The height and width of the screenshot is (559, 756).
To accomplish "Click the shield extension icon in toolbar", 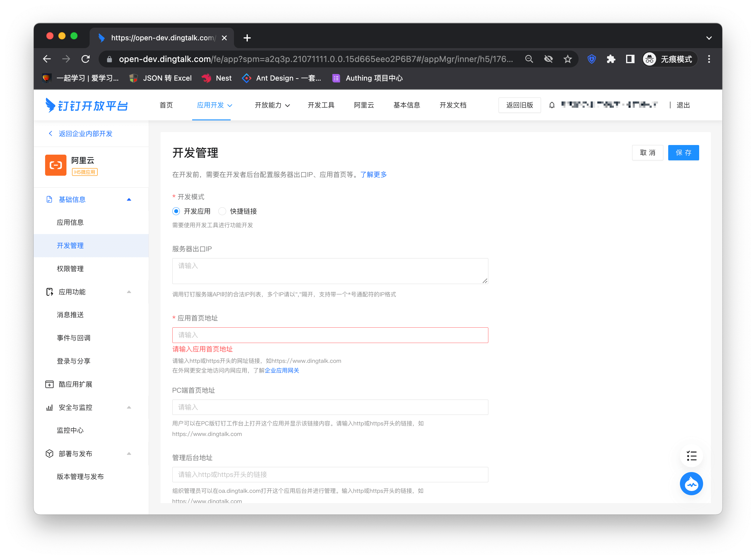I will pos(592,59).
